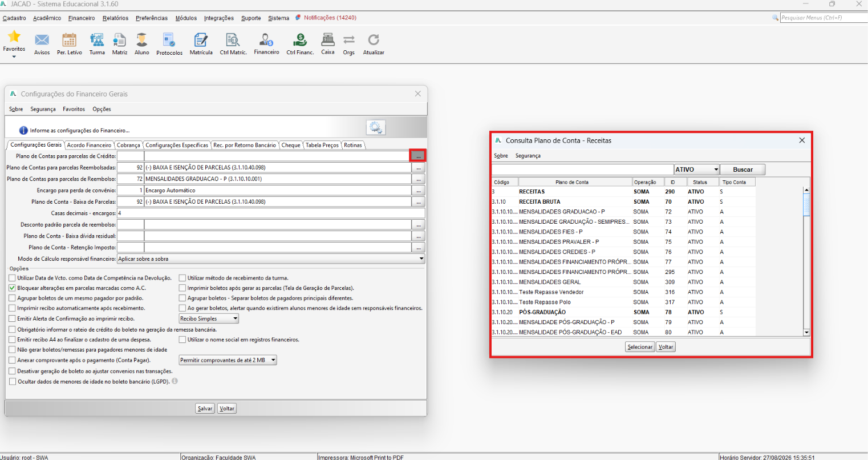The width and height of the screenshot is (868, 460).
Task: Open the Acadêmico menu
Action: 47,18
